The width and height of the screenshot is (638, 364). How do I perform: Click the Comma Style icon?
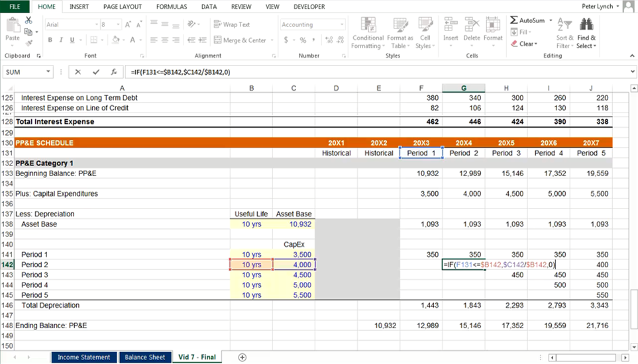tap(314, 40)
